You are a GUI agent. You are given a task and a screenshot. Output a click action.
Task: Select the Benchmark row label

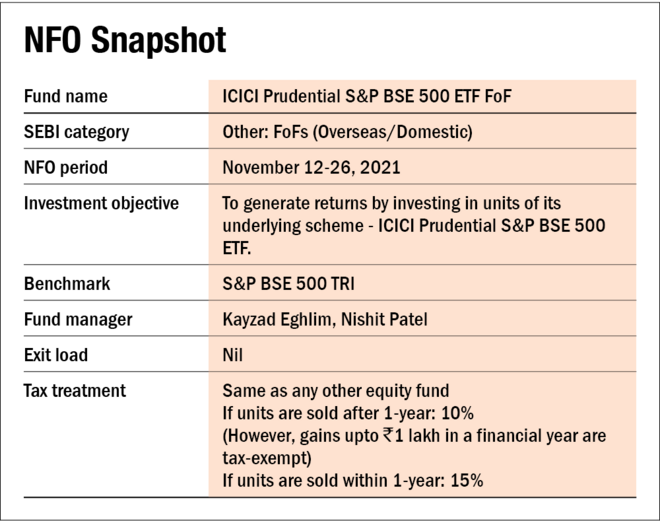pos(67,284)
